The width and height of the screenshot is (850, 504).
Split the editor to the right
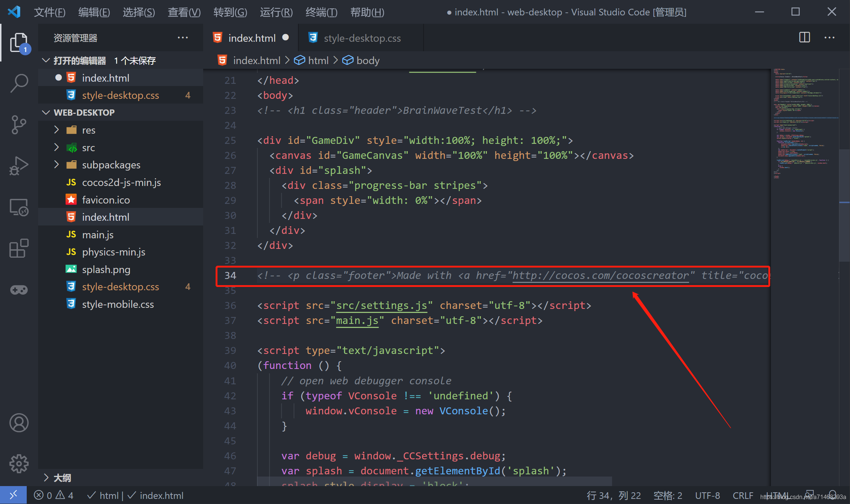click(804, 37)
